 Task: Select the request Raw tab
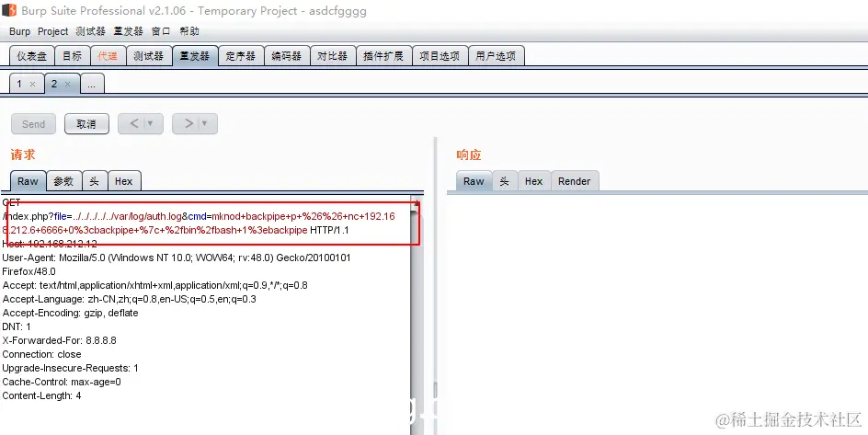coord(28,181)
